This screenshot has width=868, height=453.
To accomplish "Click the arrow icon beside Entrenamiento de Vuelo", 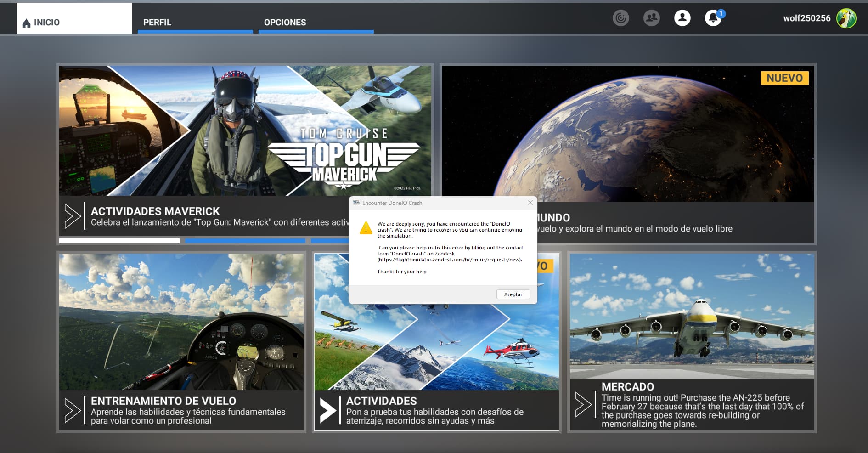I will pyautogui.click(x=73, y=410).
